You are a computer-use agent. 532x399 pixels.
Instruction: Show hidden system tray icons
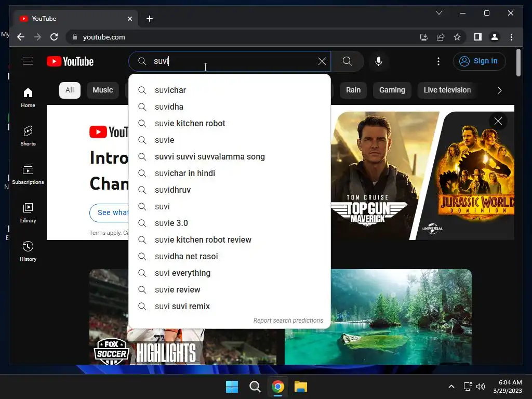(451, 387)
